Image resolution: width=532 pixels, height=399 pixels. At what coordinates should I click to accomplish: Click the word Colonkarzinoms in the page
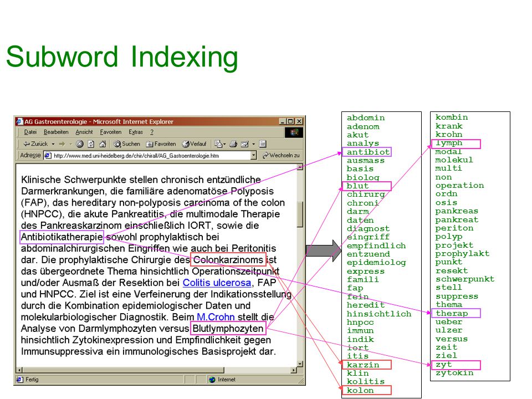tap(228, 260)
